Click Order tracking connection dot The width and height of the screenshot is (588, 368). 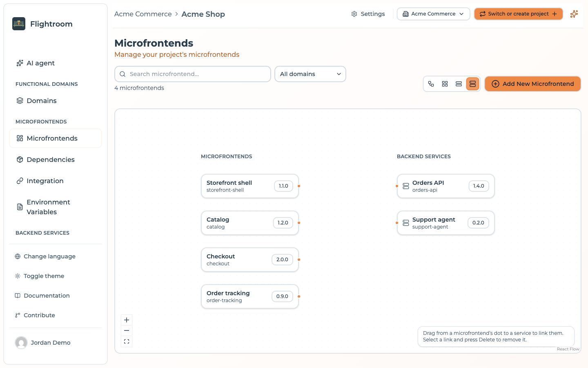(x=299, y=296)
